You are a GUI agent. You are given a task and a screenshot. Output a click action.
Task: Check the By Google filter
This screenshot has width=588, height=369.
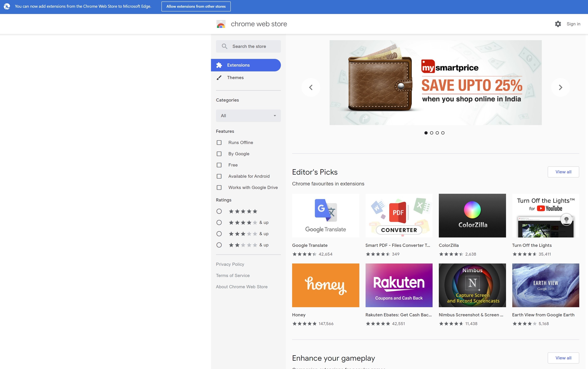[219, 154]
